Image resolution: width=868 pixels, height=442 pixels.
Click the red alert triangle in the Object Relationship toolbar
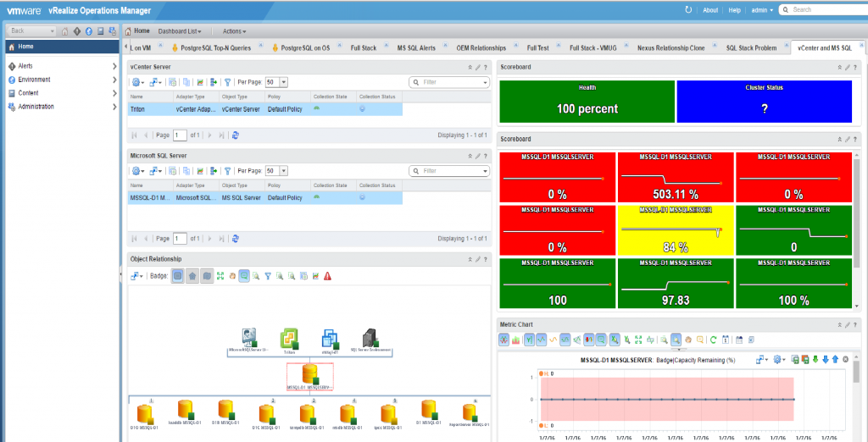click(328, 275)
